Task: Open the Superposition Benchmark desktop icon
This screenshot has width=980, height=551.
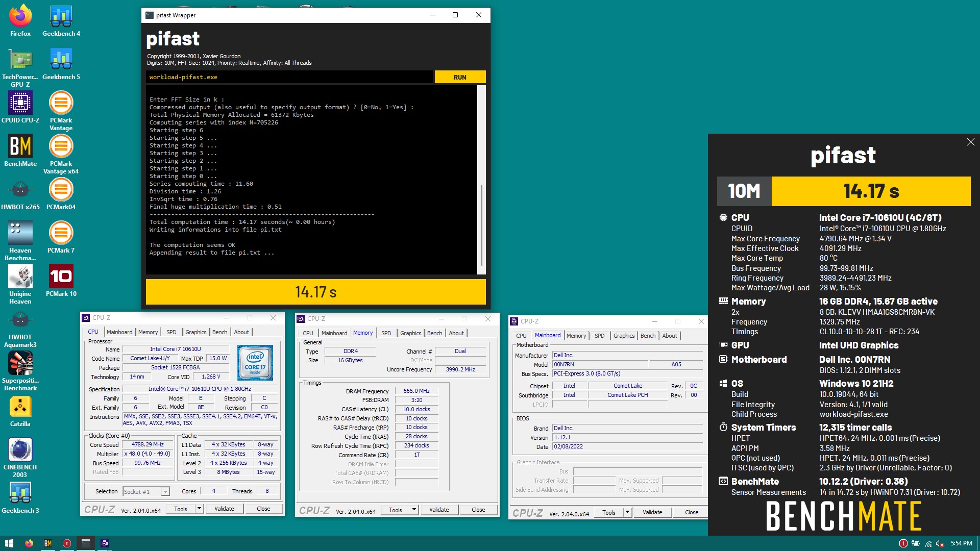Action: point(20,371)
